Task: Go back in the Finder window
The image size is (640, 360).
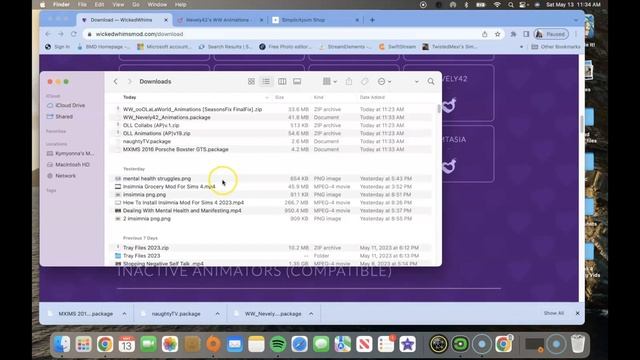Action: pyautogui.click(x=116, y=82)
